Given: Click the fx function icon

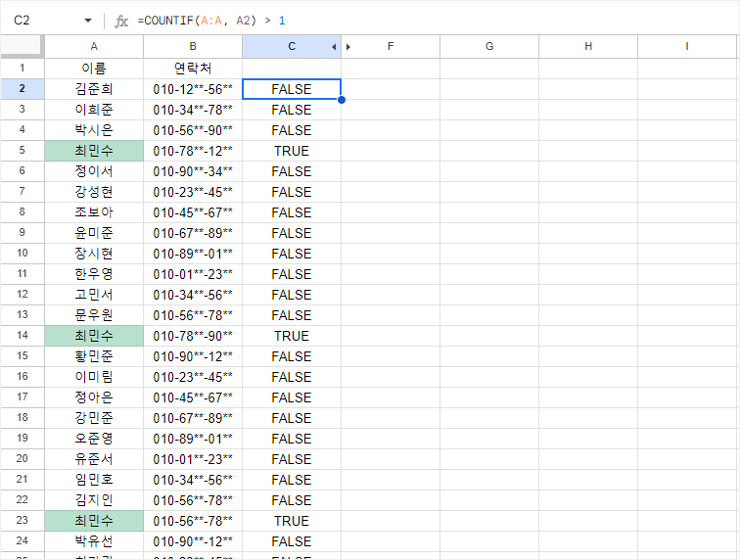Looking at the screenshot, I should tap(121, 21).
